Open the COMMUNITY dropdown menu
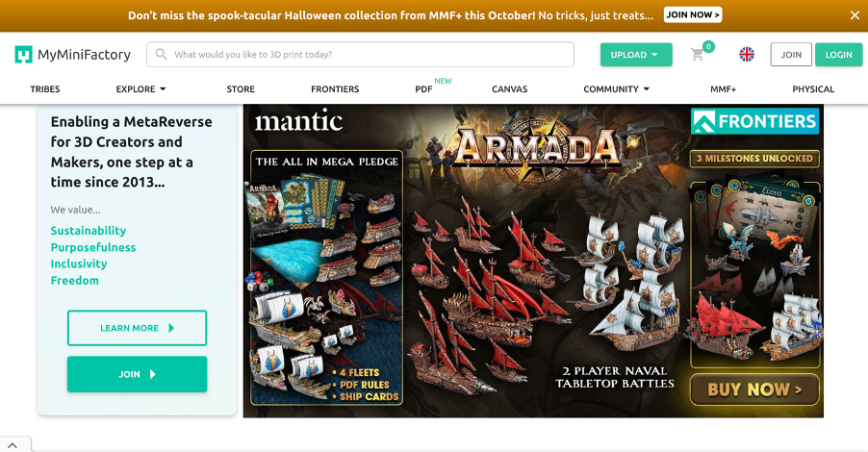Screen dimensions: 868x452 (x=616, y=89)
